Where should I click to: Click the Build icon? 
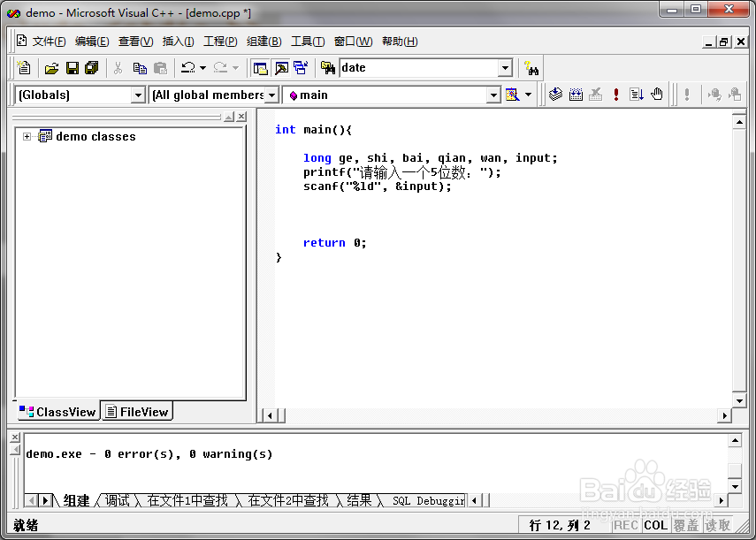pyautogui.click(x=576, y=95)
